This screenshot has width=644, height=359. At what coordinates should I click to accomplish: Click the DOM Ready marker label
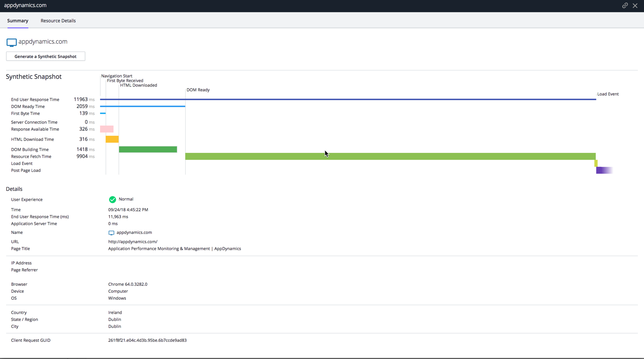198,90
